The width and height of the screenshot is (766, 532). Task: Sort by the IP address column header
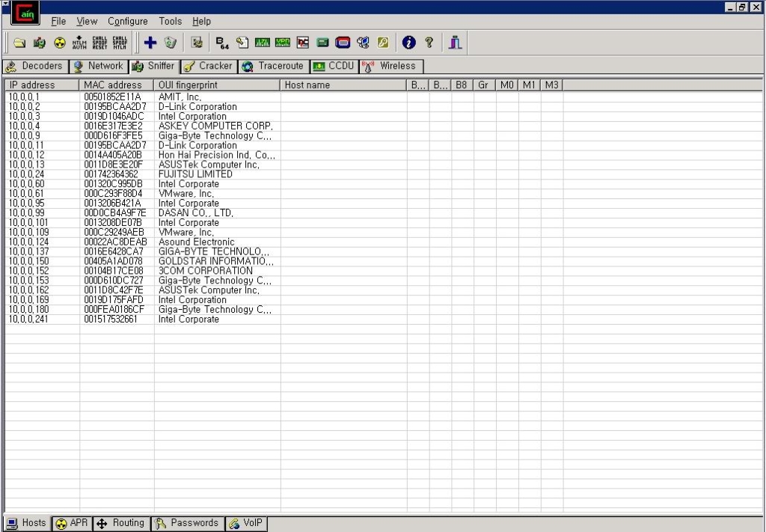tap(42, 85)
